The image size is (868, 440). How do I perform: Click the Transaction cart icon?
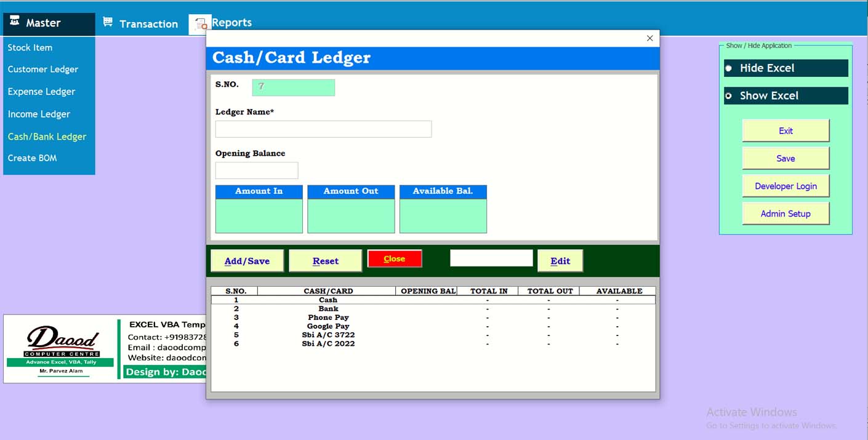click(x=108, y=22)
